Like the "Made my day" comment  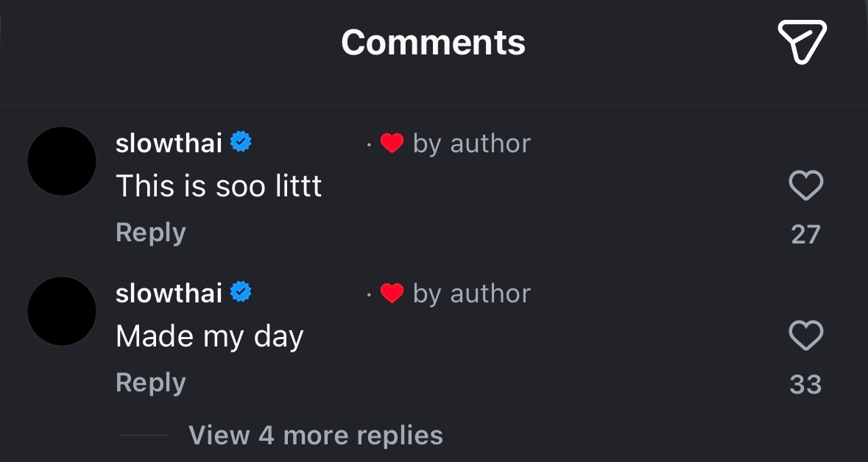805,335
